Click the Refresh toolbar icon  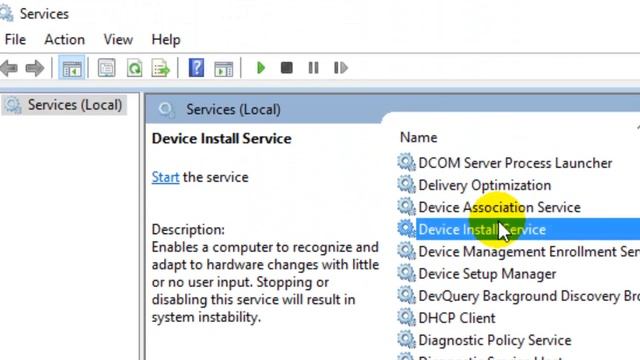134,68
